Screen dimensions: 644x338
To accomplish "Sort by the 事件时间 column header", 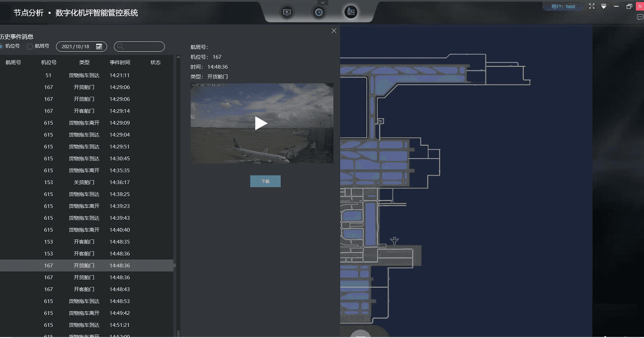I will pos(120,62).
